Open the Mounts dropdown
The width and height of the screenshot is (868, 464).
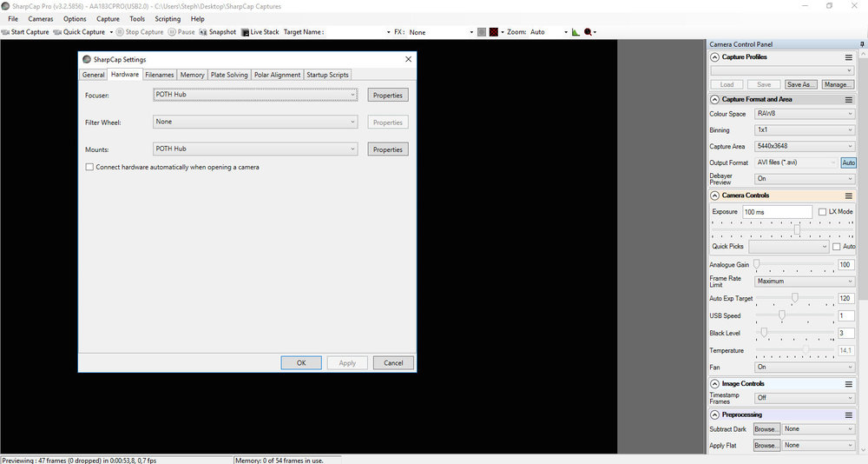click(x=255, y=149)
